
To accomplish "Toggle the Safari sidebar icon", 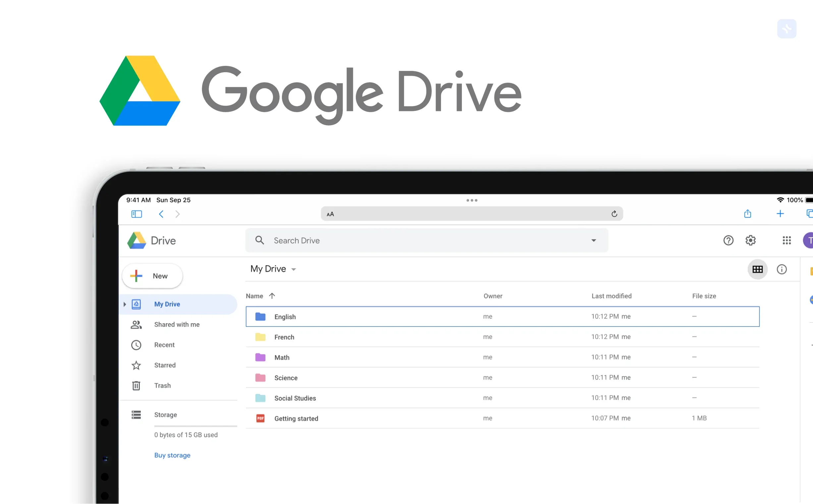I will 136,214.
